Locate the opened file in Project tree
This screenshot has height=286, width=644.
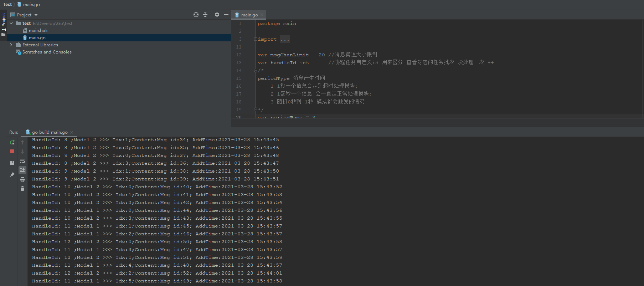tap(196, 15)
